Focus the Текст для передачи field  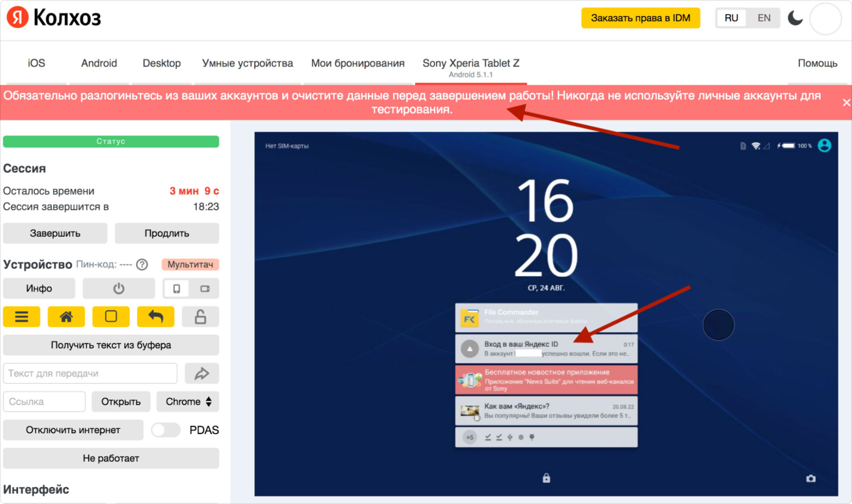pos(90,373)
